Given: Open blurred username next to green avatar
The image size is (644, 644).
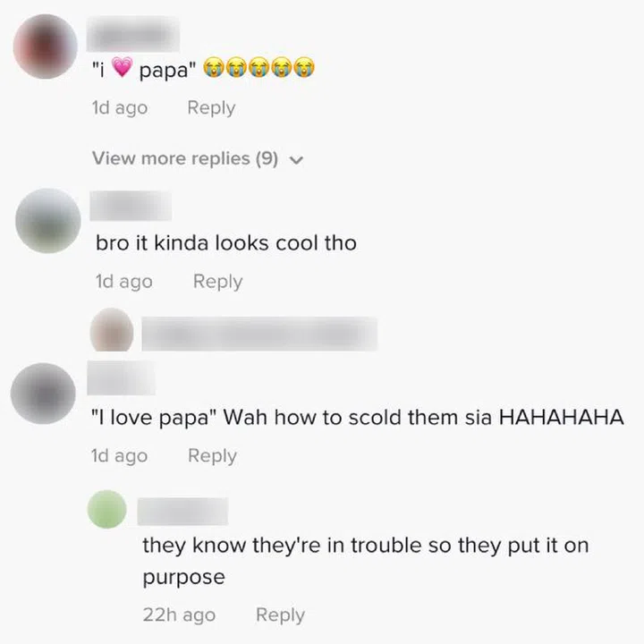Looking at the screenshot, I should 182,512.
